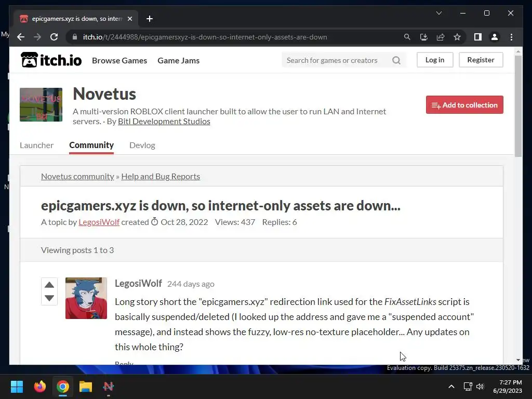Click the Log in button
532x399 pixels.
[435, 60]
